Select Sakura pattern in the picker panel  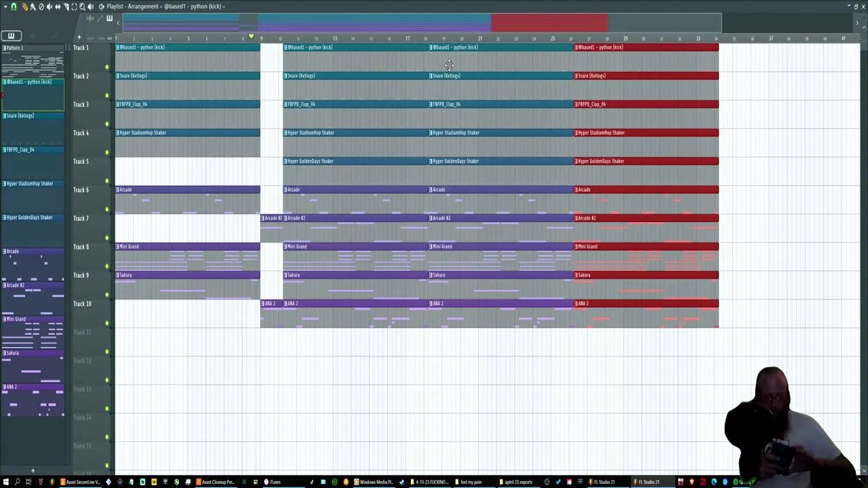[33, 366]
